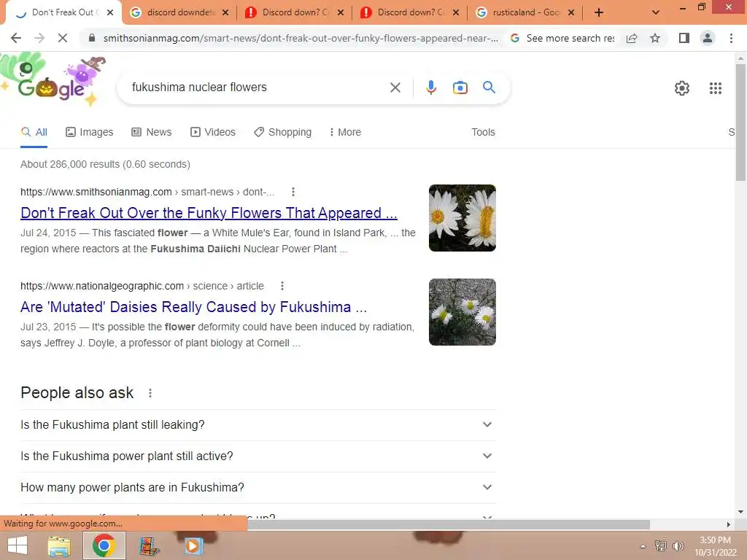The width and height of the screenshot is (747, 560).
Task: Open Google quick settings gear
Action: tap(682, 88)
